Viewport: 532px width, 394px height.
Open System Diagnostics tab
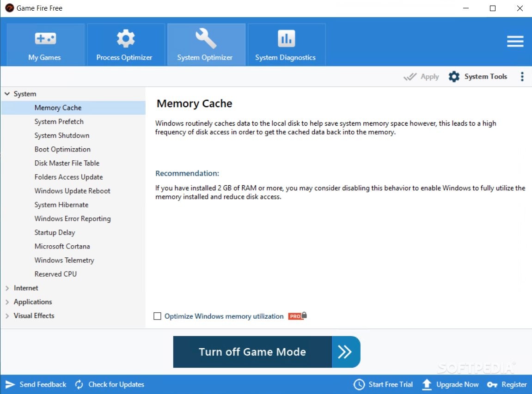[x=287, y=44]
